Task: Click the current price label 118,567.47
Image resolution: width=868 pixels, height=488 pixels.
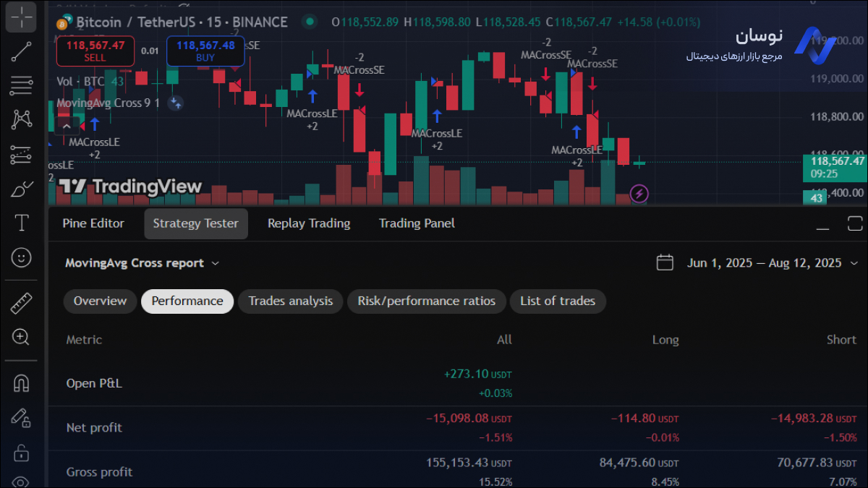Action: click(835, 168)
